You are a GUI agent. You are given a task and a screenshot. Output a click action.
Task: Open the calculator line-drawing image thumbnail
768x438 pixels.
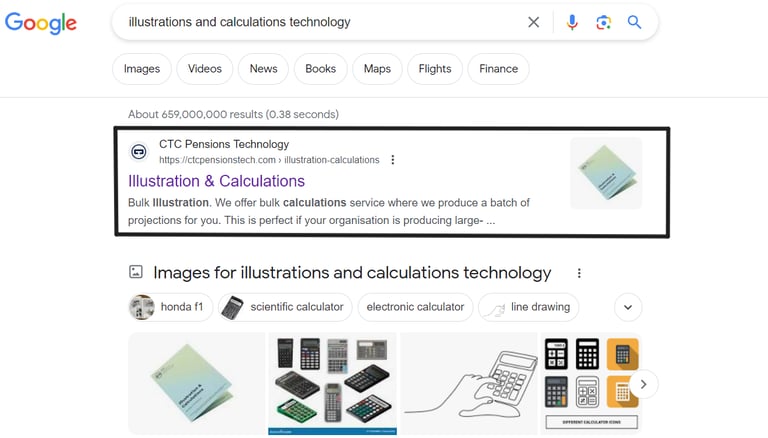469,384
